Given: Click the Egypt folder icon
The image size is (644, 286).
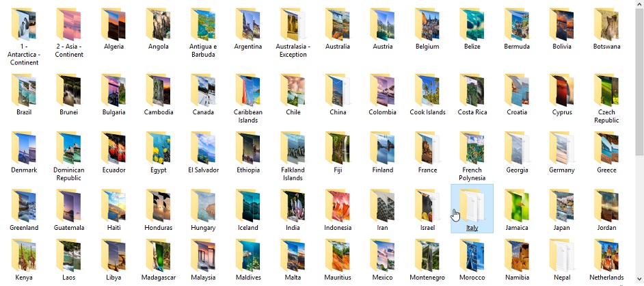Looking at the screenshot, I should point(158,148).
